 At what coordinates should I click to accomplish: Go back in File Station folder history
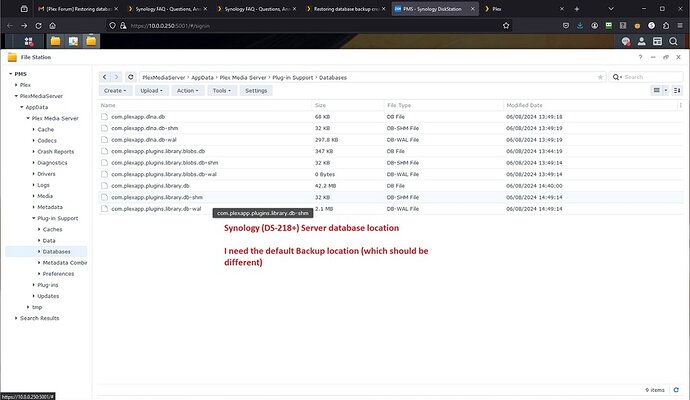104,77
